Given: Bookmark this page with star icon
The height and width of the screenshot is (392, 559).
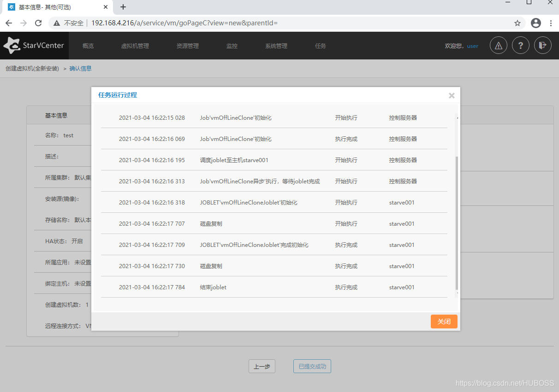Looking at the screenshot, I should pyautogui.click(x=517, y=23).
